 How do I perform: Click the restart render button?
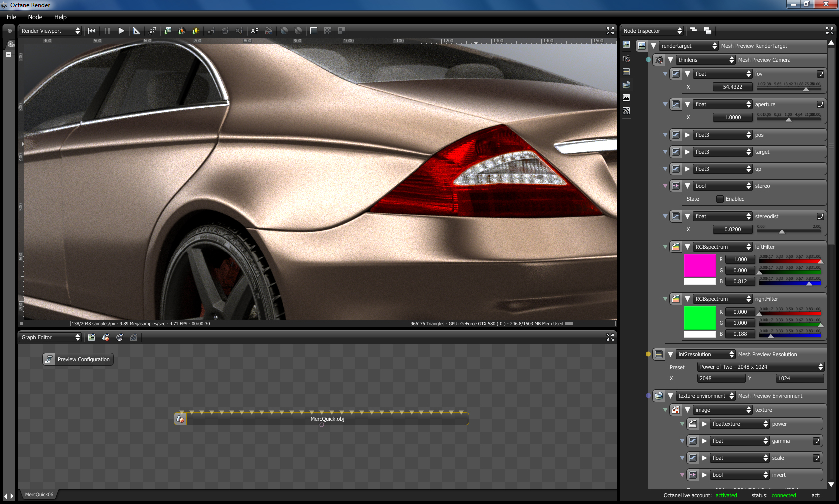click(x=92, y=31)
